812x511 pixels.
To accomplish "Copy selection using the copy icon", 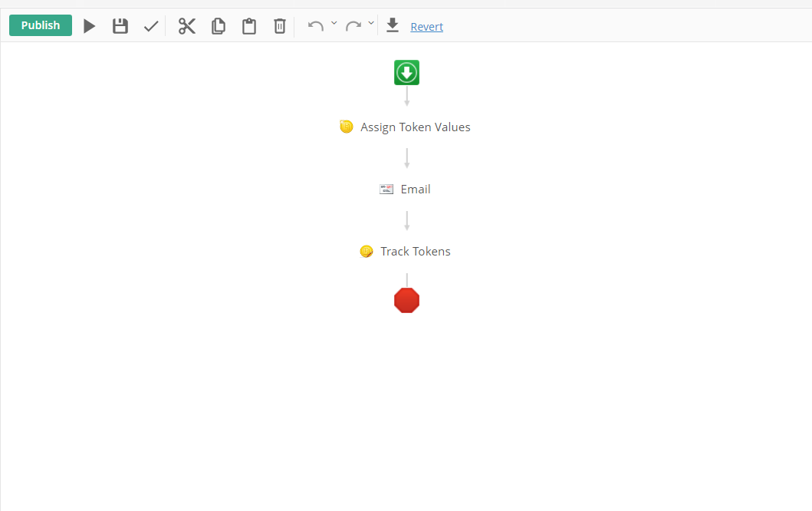I will coord(219,26).
